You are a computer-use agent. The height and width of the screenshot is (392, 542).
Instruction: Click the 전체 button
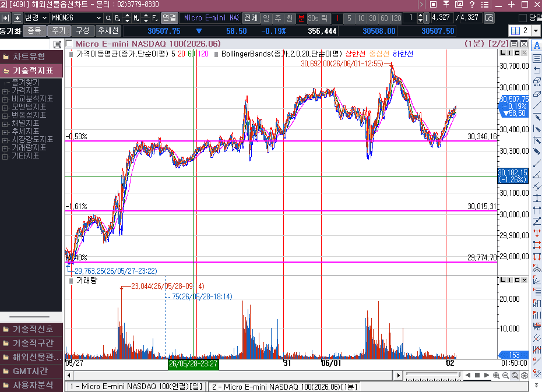point(251,18)
